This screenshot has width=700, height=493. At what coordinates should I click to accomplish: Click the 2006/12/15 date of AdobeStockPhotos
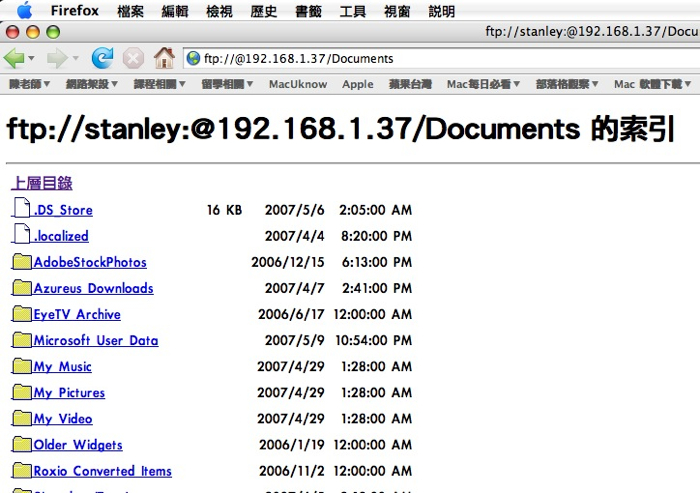(x=288, y=262)
